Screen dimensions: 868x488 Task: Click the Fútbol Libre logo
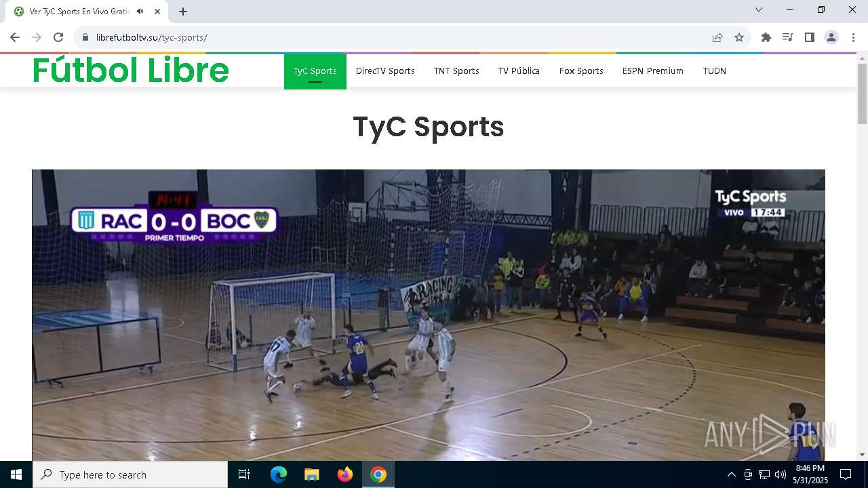[x=131, y=70]
